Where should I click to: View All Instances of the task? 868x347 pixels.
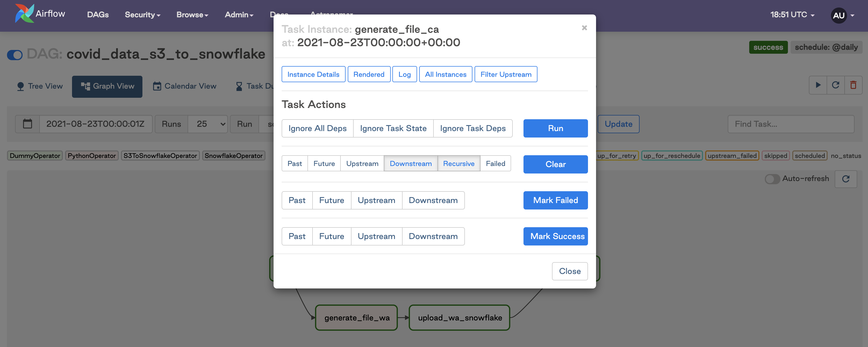click(x=446, y=74)
